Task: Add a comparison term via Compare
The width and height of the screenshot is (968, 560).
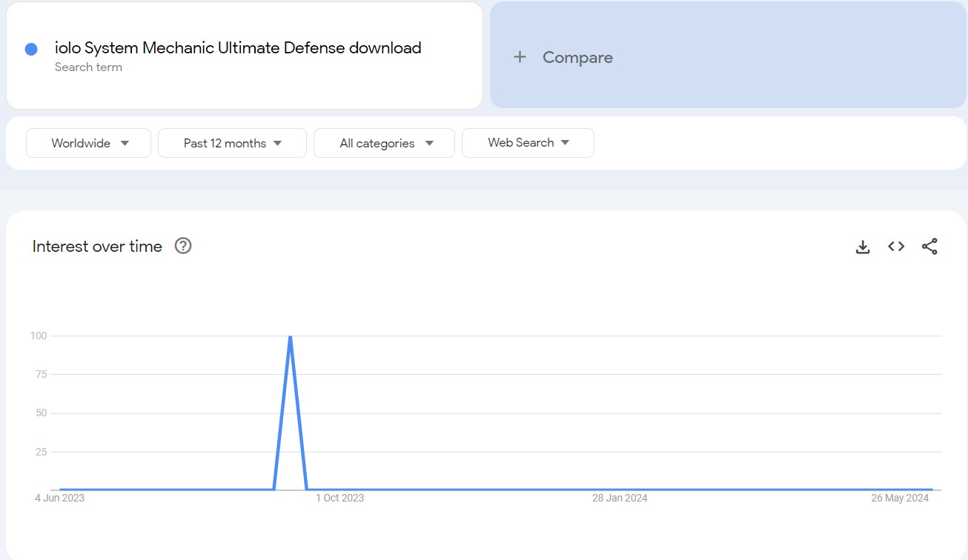Action: 728,56
